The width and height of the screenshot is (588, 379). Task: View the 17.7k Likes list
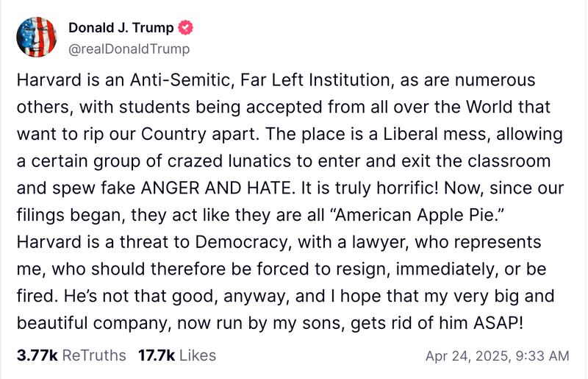coord(176,355)
